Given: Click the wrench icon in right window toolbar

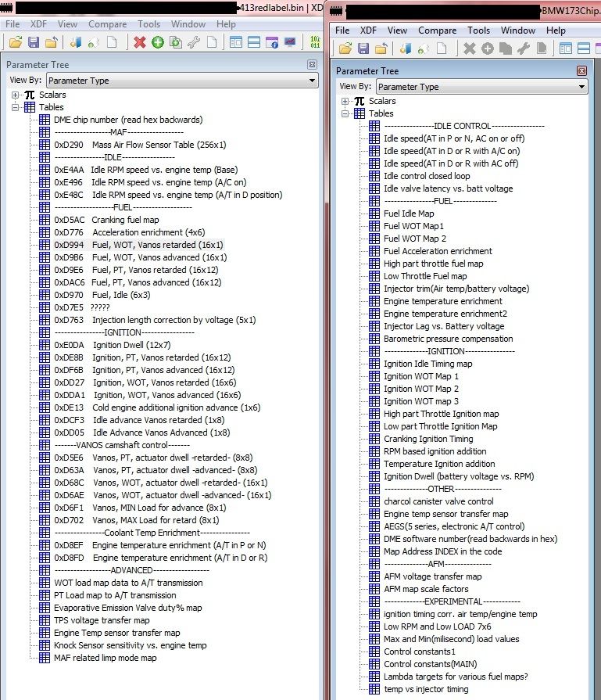Looking at the screenshot, I should pyautogui.click(x=524, y=48).
